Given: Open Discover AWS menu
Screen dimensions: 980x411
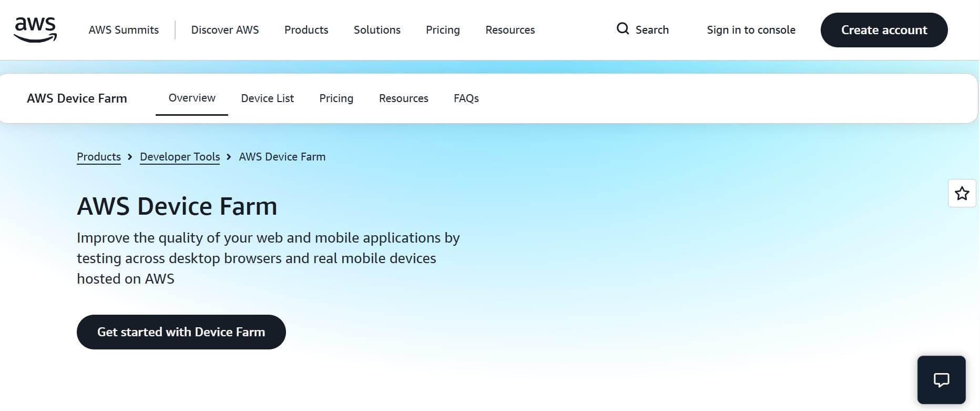Looking at the screenshot, I should coord(225,30).
